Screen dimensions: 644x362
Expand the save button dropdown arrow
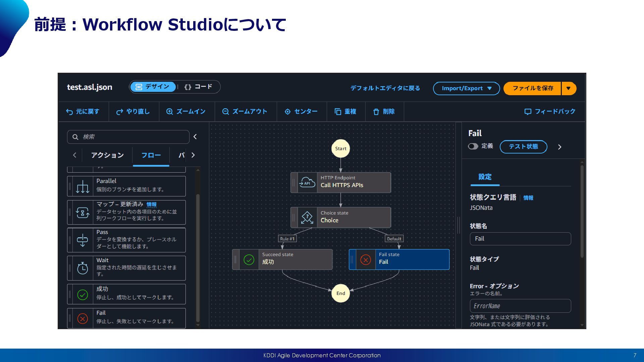click(x=569, y=88)
